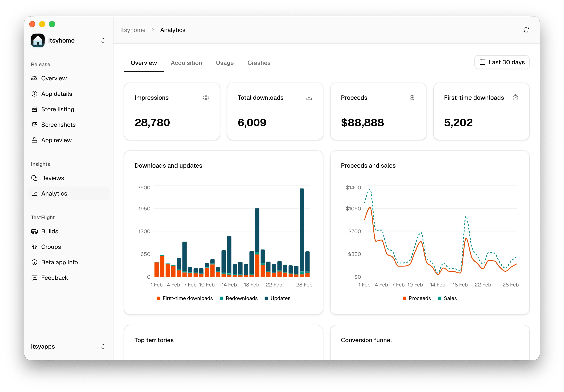Switch to the Acquisition tab
This screenshot has width=564, height=392.
186,63
